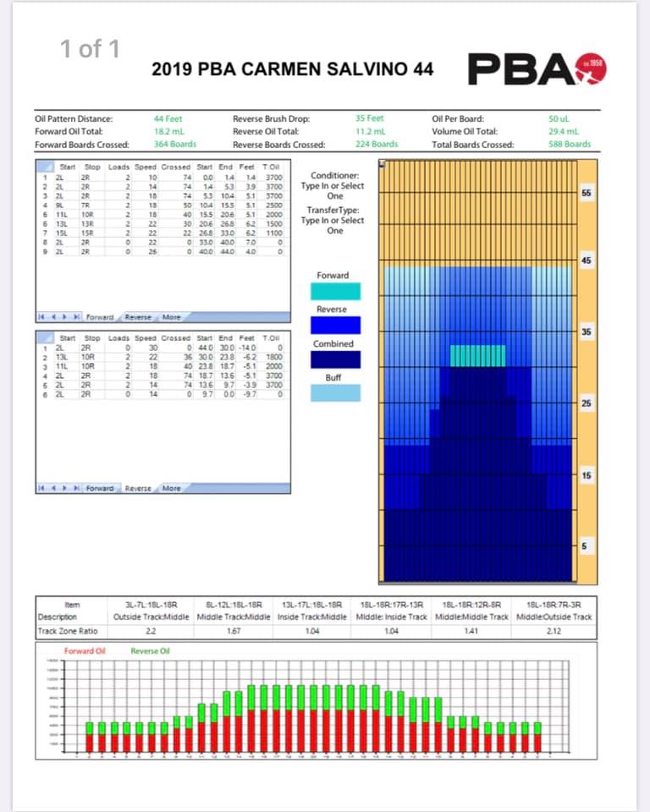The height and width of the screenshot is (812, 650).
Task: Click the '364 Boards' forward boards crossed value
Action: tap(175, 144)
